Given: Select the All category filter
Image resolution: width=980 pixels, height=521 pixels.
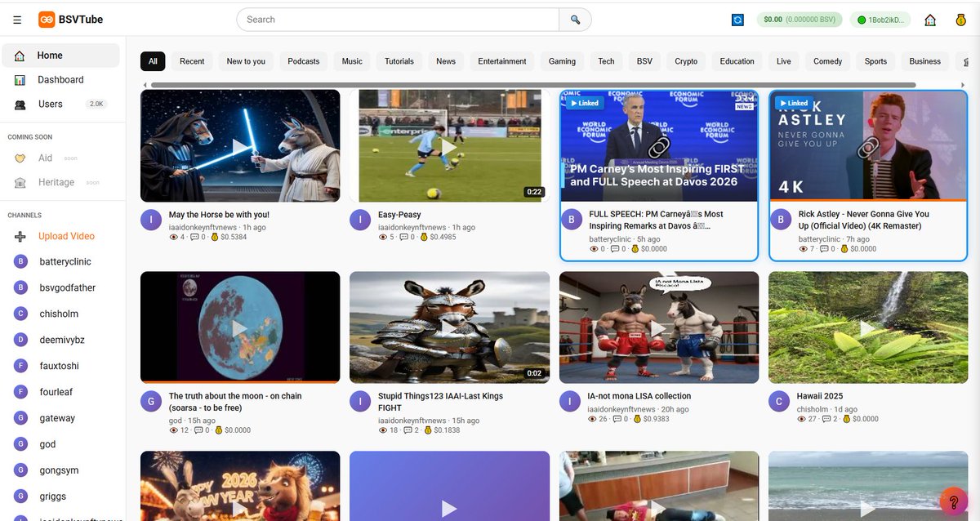Looking at the screenshot, I should 152,60.
